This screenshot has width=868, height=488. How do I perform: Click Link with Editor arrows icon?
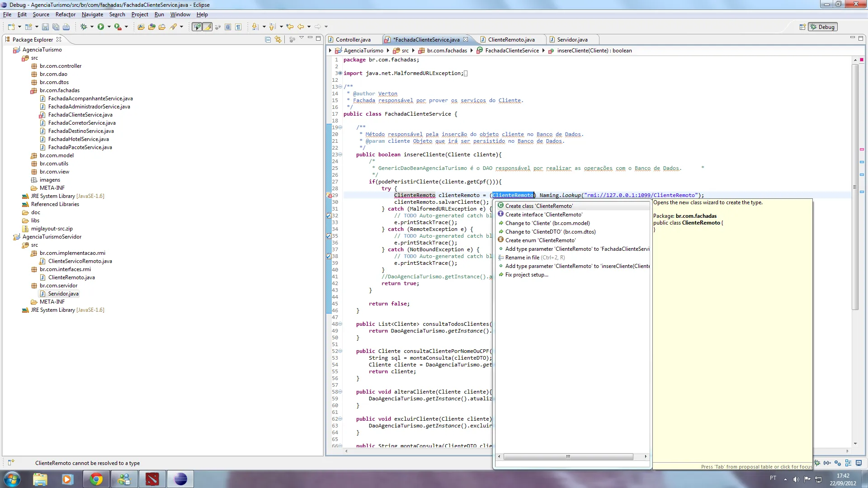(278, 40)
